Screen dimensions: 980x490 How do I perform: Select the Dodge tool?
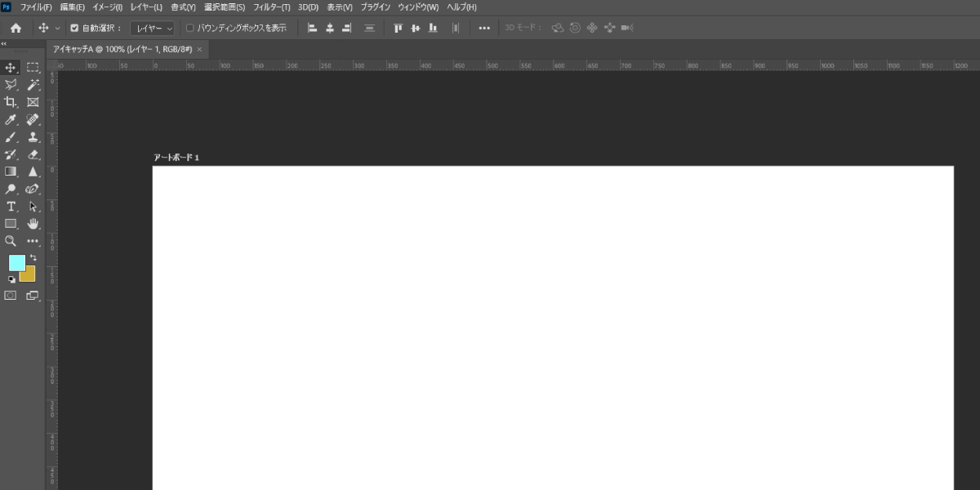pyautogui.click(x=11, y=189)
